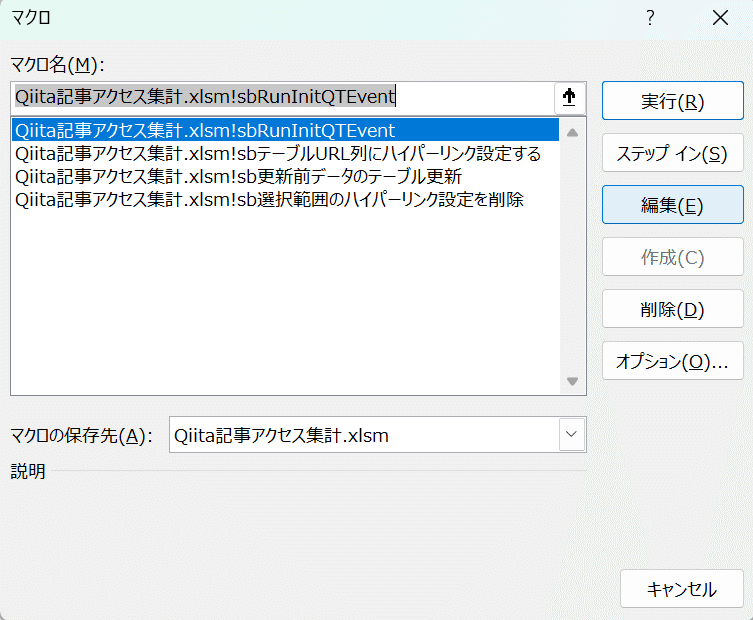The width and height of the screenshot is (753, 620).
Task: Open オプション(O)... settings
Action: point(672,361)
